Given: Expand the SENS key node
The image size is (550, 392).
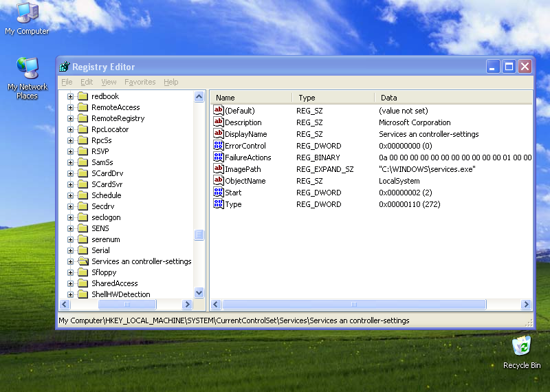Looking at the screenshot, I should click(x=71, y=228).
